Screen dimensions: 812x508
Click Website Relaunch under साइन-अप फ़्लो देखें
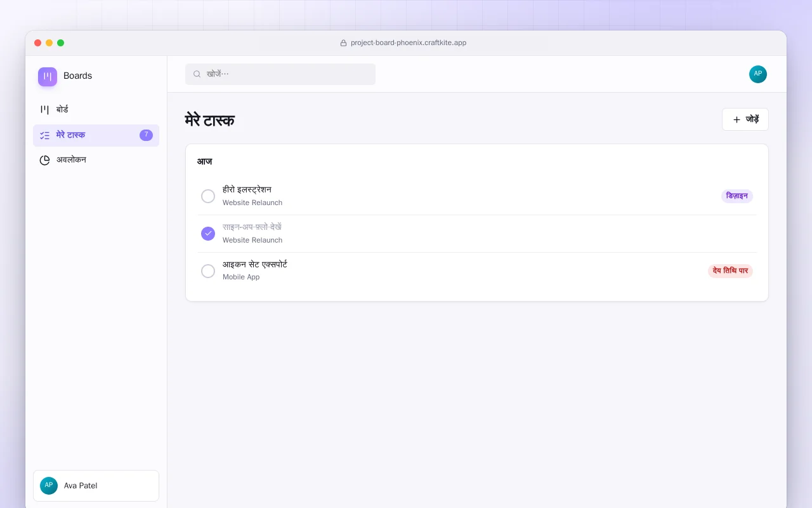click(252, 240)
